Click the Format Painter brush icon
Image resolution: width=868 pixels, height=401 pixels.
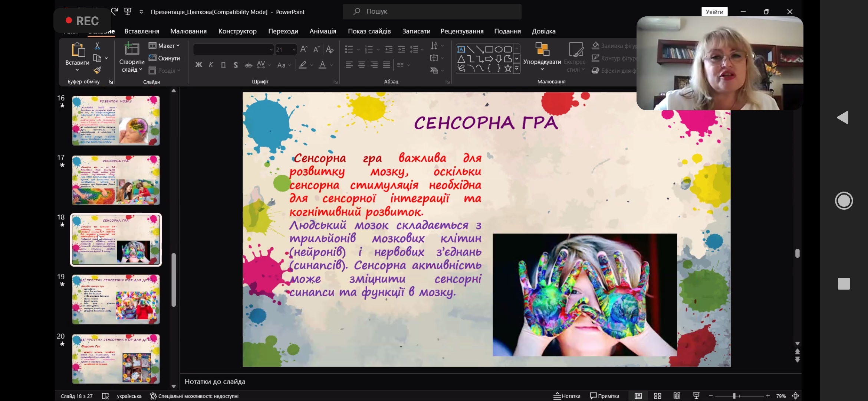coord(97,70)
